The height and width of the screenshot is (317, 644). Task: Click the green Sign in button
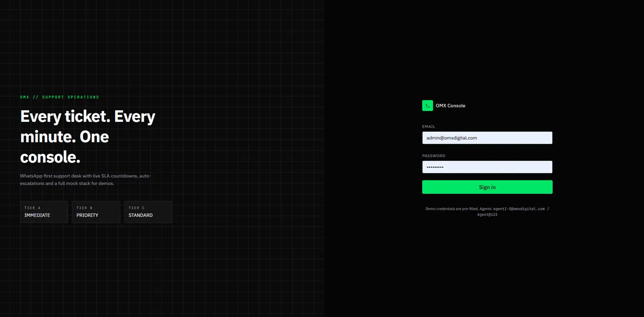487,187
